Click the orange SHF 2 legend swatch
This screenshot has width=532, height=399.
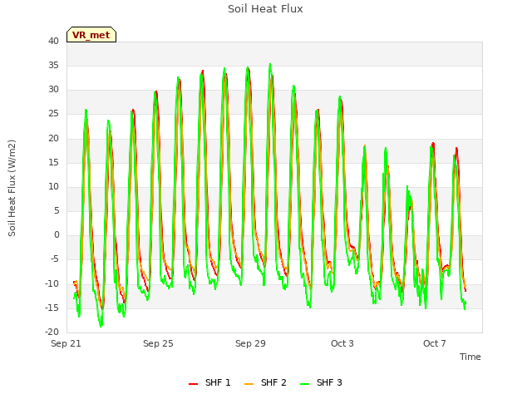pyautogui.click(x=249, y=384)
